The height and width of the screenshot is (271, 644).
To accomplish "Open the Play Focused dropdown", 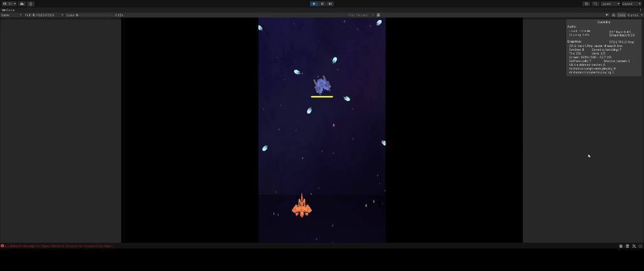I will tap(361, 15).
